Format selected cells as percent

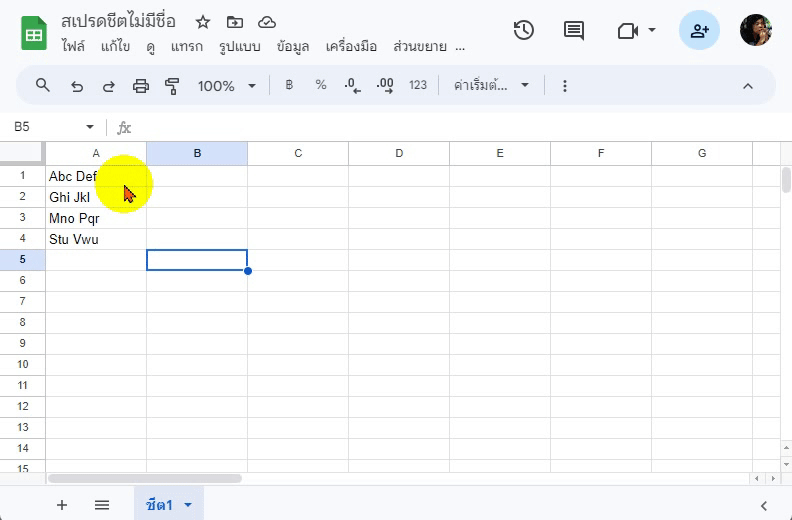pos(321,86)
